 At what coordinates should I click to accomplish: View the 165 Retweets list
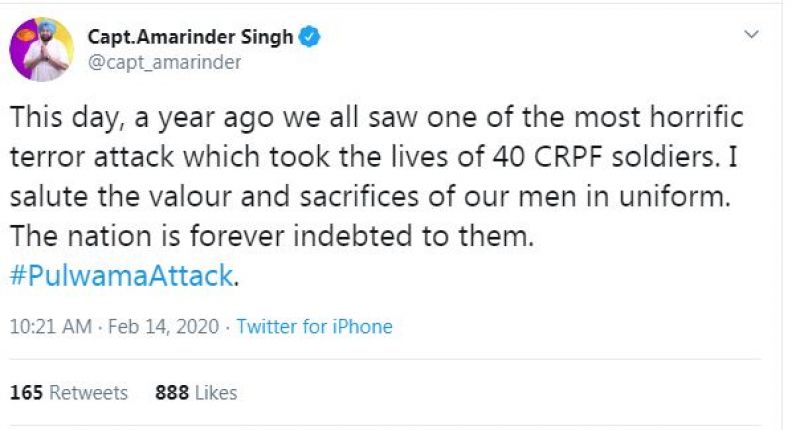pyautogui.click(x=69, y=393)
